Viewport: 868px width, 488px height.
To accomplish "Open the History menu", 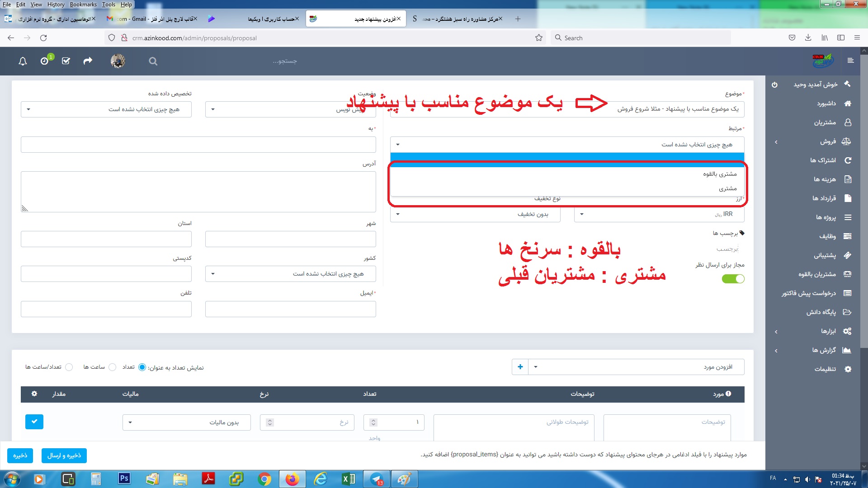I will (x=56, y=5).
